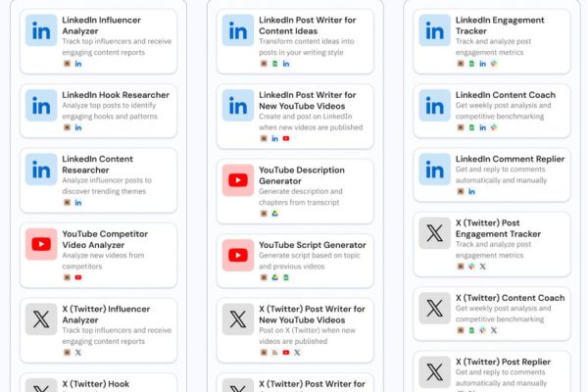Click the LinkedIn logo on Post Writer for Content Ideas
588x392 pixels.
[x=238, y=30]
